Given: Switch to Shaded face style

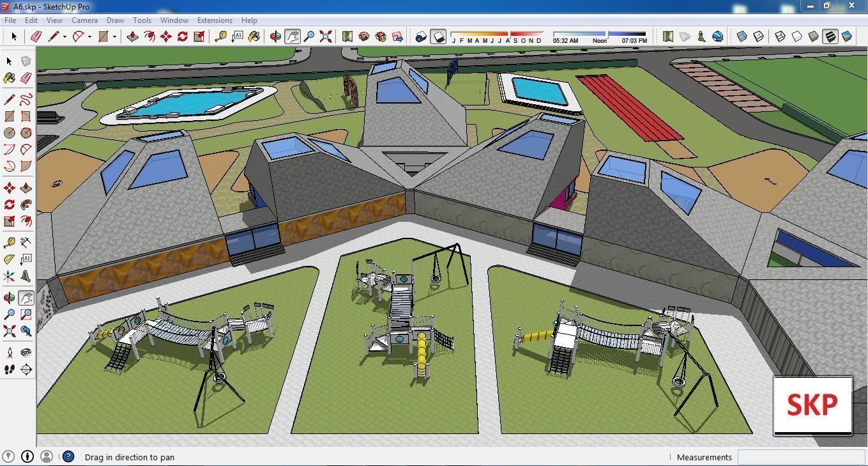Looking at the screenshot, I should tap(814, 36).
